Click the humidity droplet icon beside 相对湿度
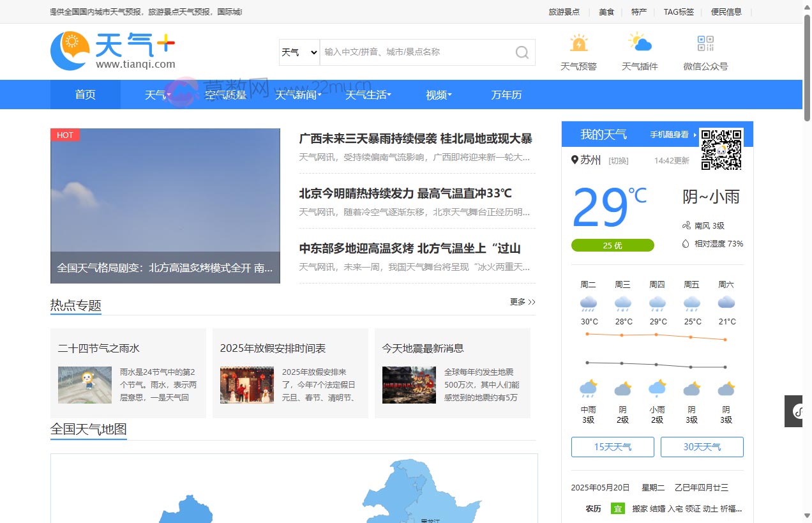This screenshot has height=523, width=812. [x=686, y=243]
